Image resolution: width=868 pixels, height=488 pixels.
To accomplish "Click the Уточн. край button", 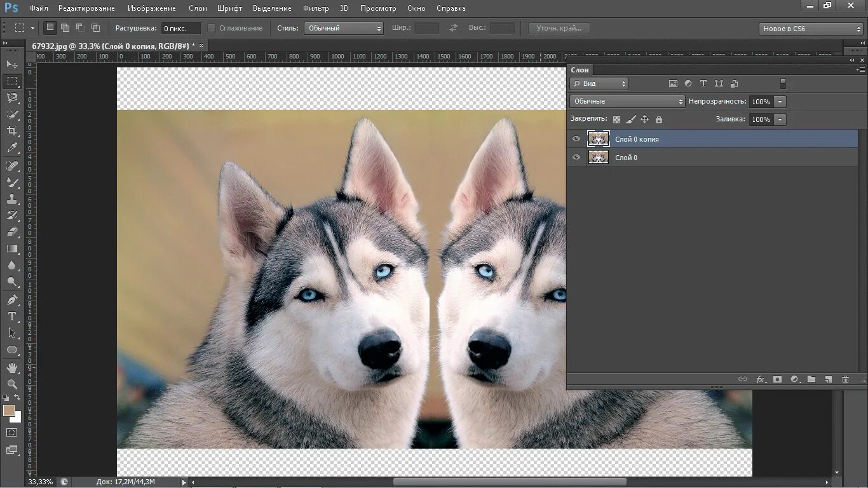I will pos(559,28).
